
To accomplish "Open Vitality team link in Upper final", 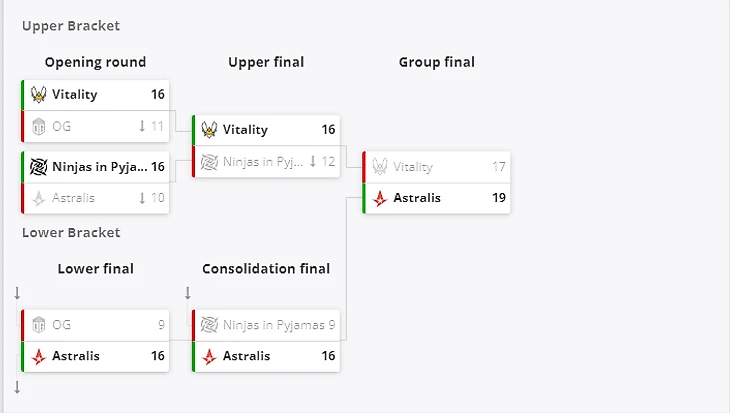I will pos(245,129).
